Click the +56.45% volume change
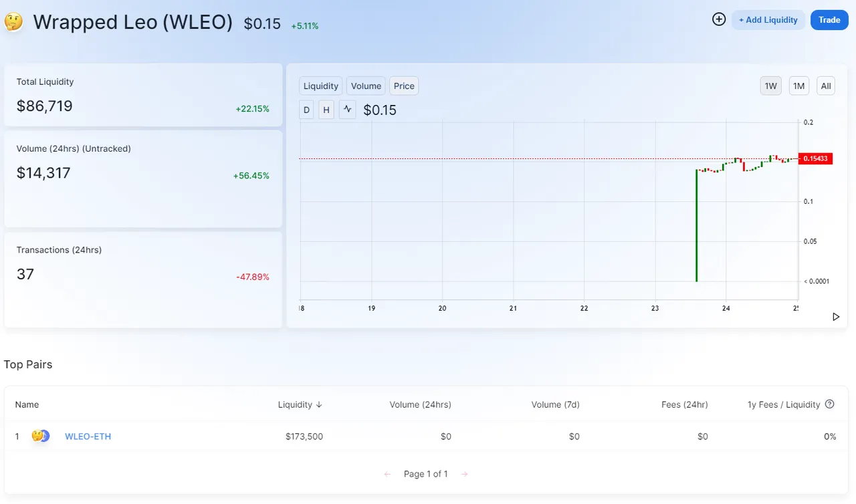The width and height of the screenshot is (856, 504). (251, 176)
